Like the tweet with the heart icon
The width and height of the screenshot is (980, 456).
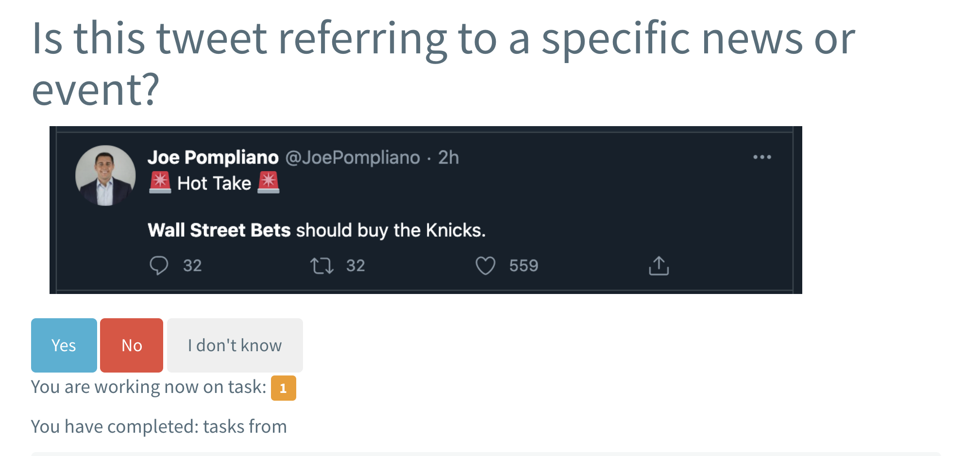[485, 266]
